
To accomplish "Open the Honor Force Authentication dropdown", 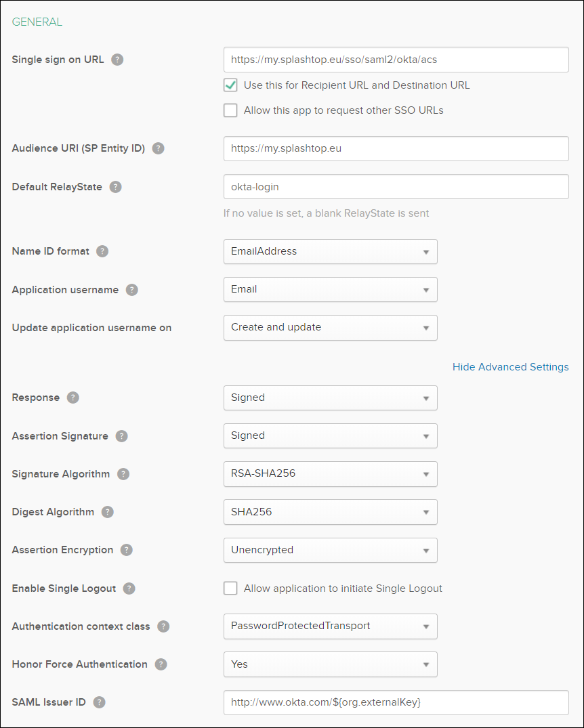I will coord(331,664).
